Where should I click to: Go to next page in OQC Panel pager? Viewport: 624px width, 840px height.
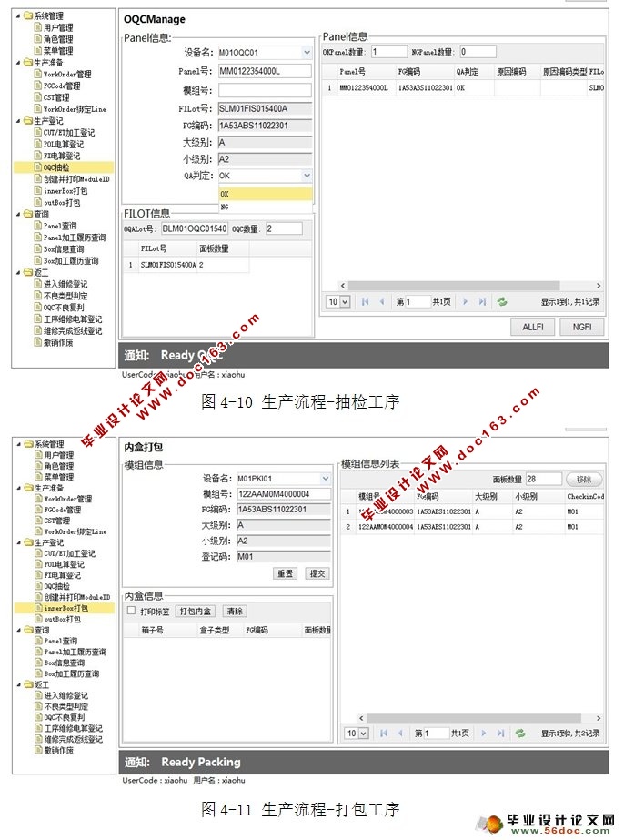[x=465, y=301]
